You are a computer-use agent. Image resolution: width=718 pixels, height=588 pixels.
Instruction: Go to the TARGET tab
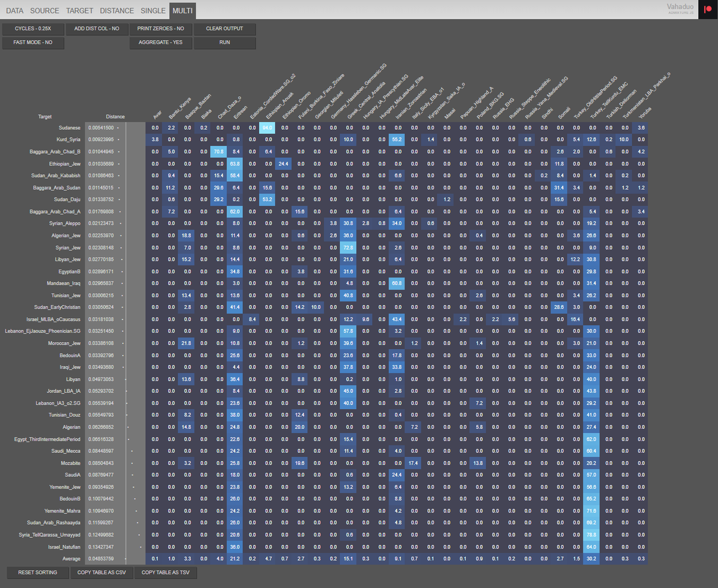pyautogui.click(x=80, y=10)
